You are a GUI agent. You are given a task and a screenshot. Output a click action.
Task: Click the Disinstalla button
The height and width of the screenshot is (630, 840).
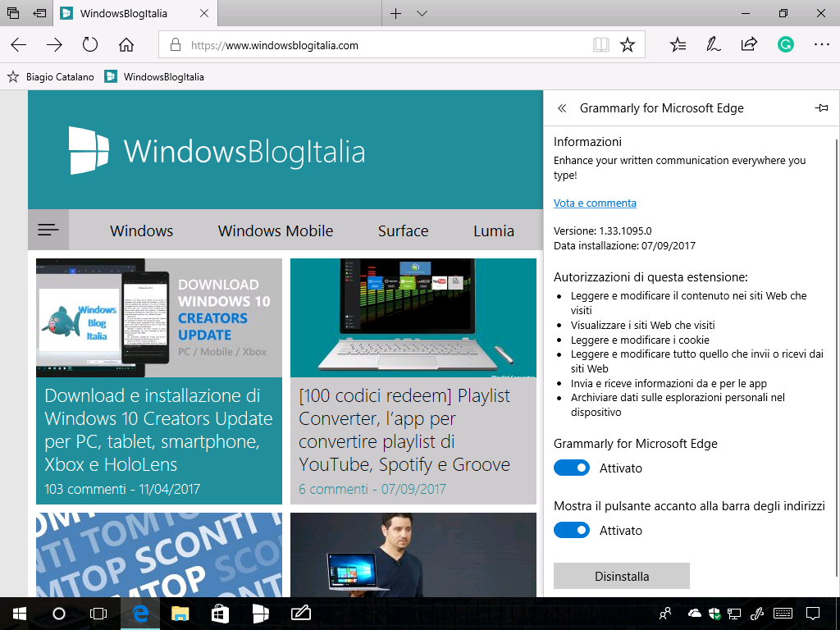point(622,576)
